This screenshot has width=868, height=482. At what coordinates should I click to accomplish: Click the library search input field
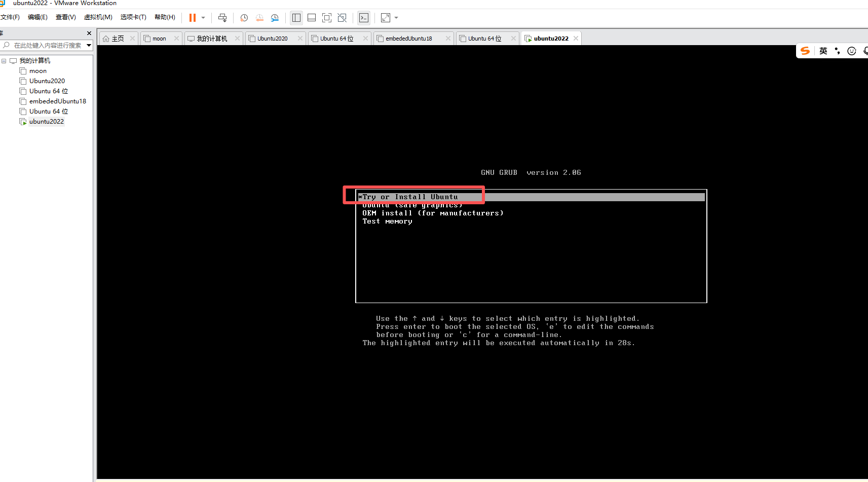click(x=48, y=46)
